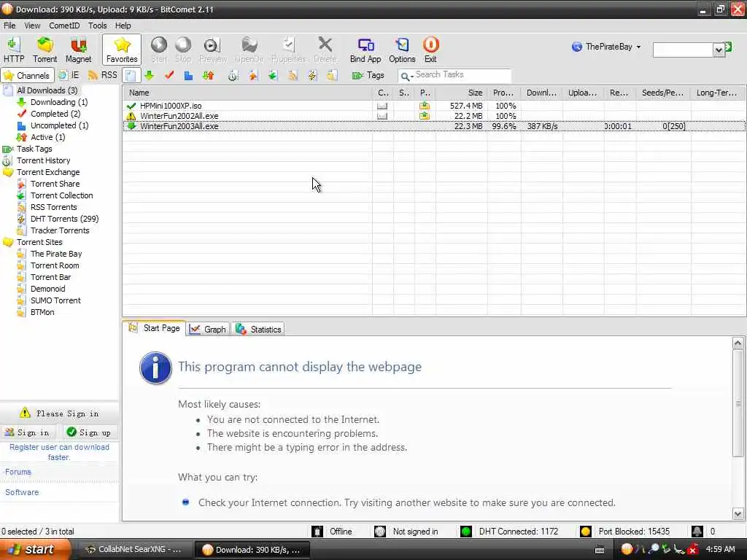The height and width of the screenshot is (560, 747).
Task: Select Active (1) category
Action: coord(47,137)
